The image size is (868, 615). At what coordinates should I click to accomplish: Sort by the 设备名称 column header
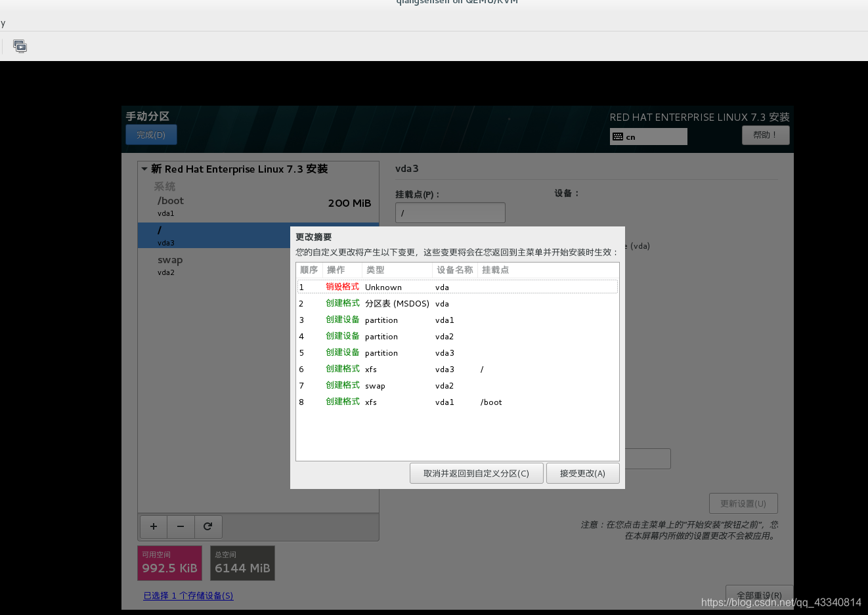(x=455, y=270)
